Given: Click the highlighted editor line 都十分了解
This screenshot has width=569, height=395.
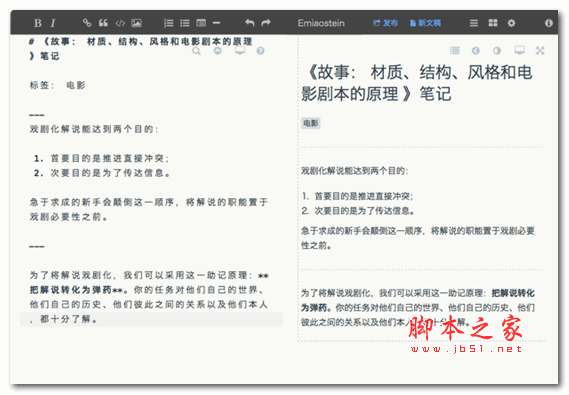Looking at the screenshot, I should point(151,320).
